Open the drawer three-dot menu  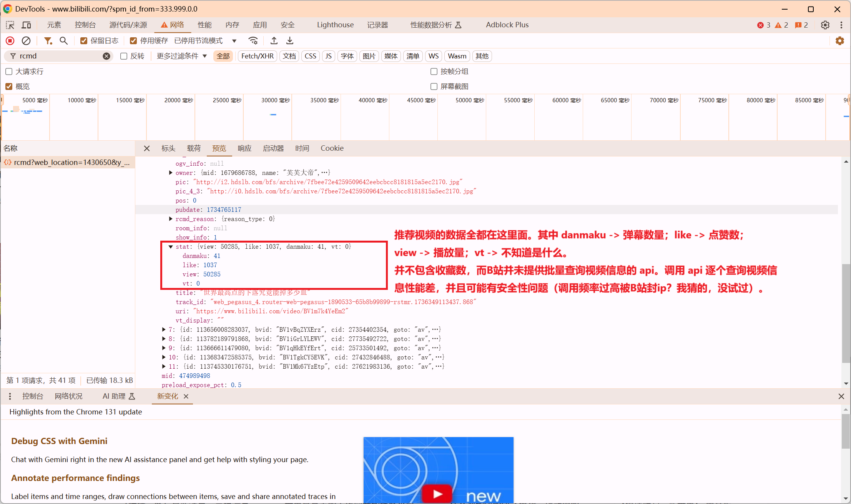pyautogui.click(x=10, y=396)
